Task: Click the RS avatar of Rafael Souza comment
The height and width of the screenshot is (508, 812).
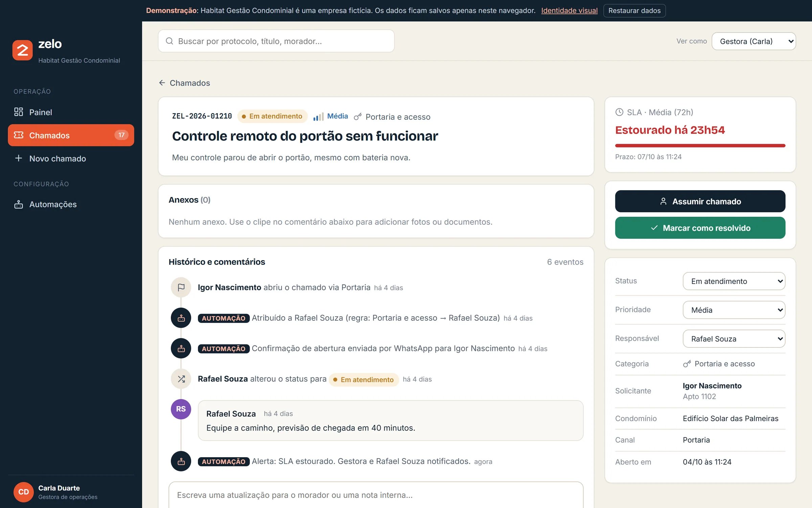Action: tap(181, 409)
